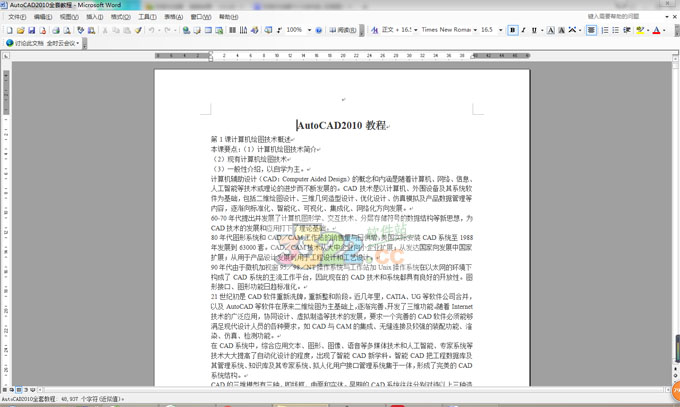Open the 工具(T) menu
The width and height of the screenshot is (680, 407).
(x=147, y=17)
